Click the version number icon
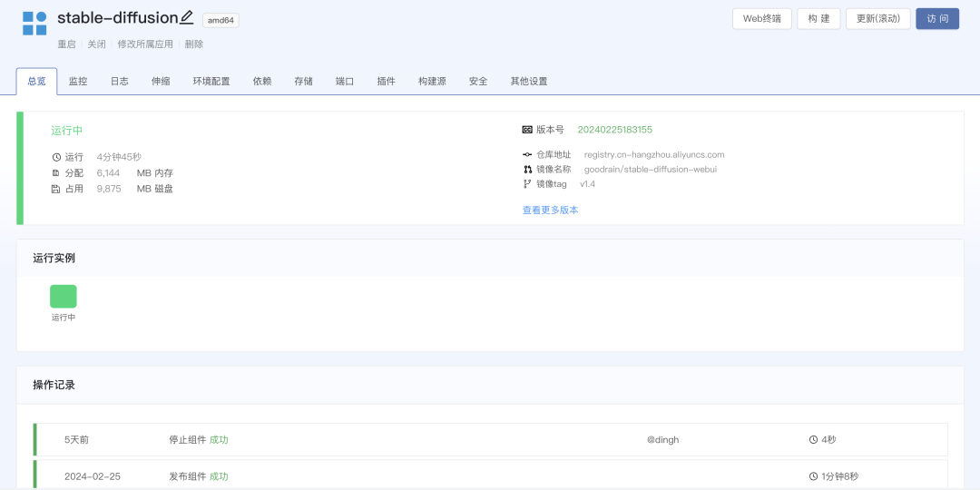This screenshot has height=490, width=980. 527,130
